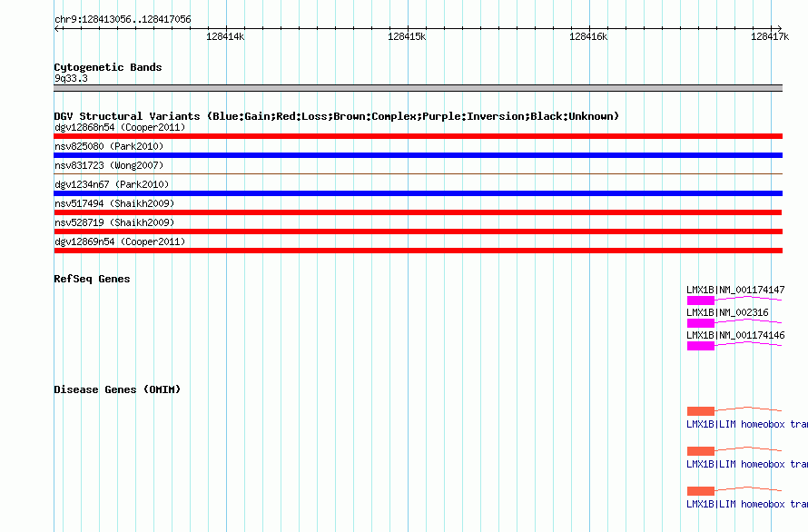808x532 pixels.
Task: Click the nsv825080 (Park2010) label
Action: click(109, 146)
